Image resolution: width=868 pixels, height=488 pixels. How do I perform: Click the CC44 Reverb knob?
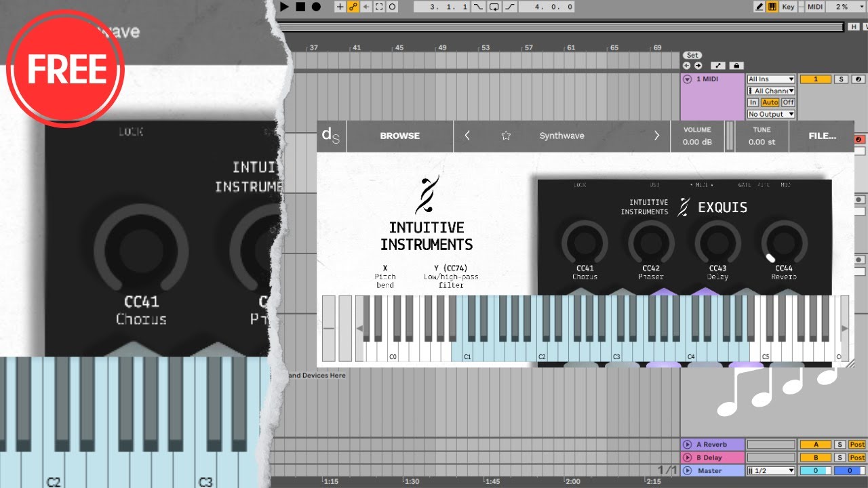coord(784,242)
